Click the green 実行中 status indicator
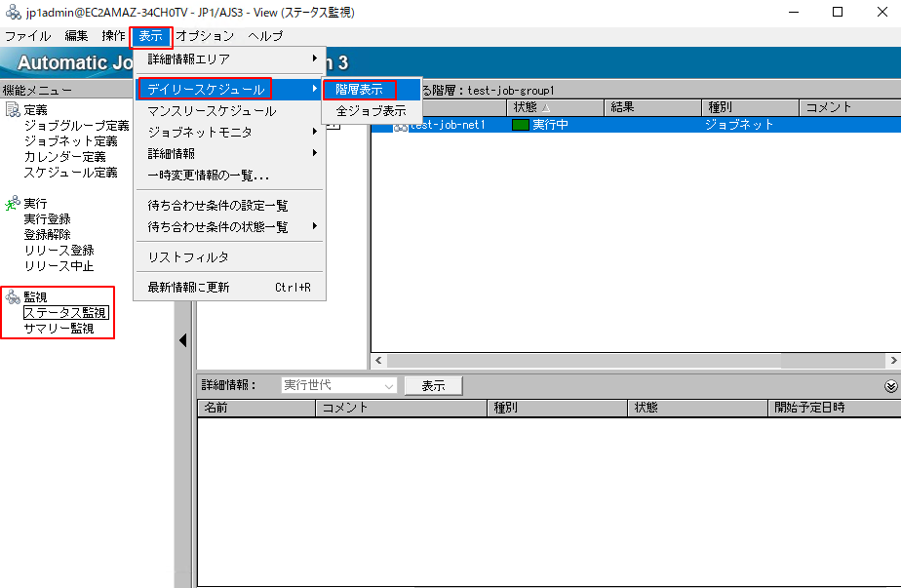Viewport: 901px width, 588px height. pyautogui.click(x=520, y=125)
